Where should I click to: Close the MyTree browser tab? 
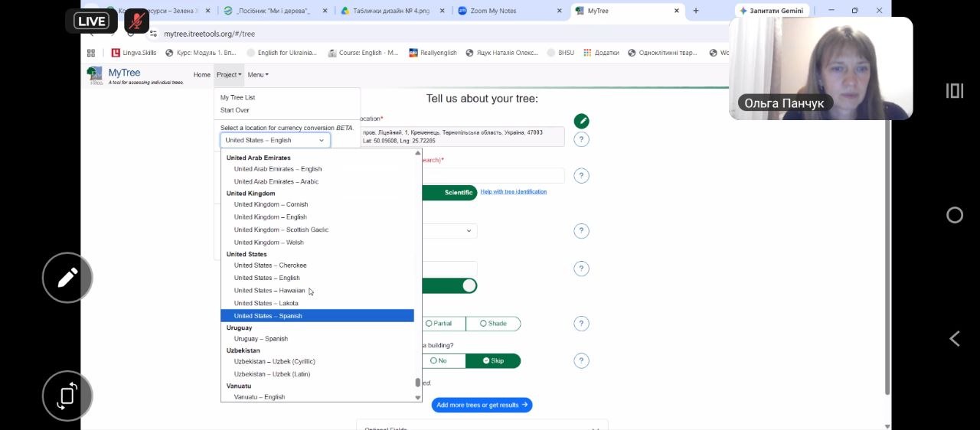[x=677, y=11]
